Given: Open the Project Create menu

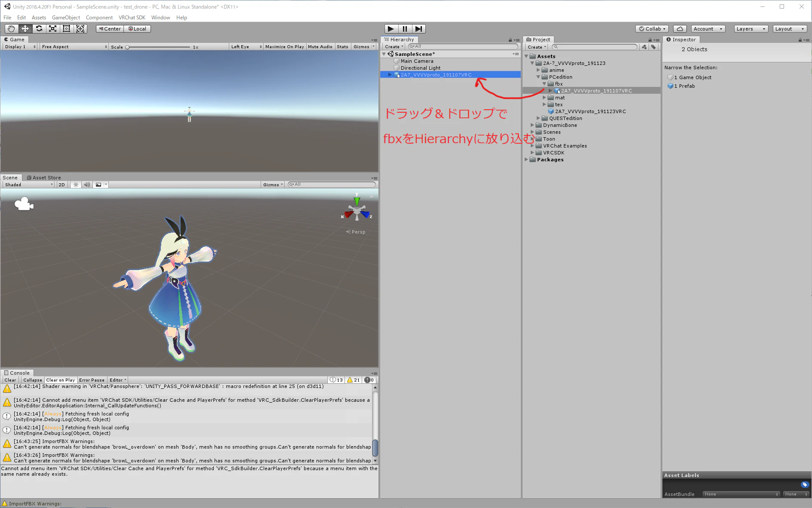Looking at the screenshot, I should coord(537,47).
